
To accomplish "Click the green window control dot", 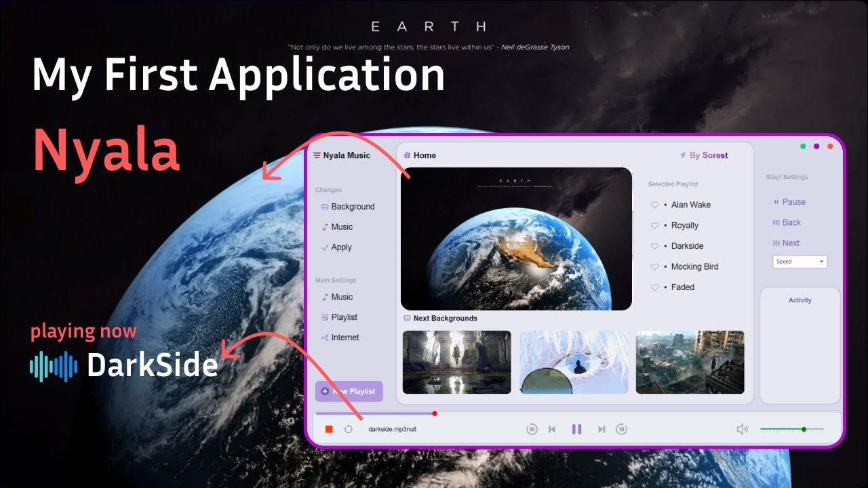I will coord(804,146).
